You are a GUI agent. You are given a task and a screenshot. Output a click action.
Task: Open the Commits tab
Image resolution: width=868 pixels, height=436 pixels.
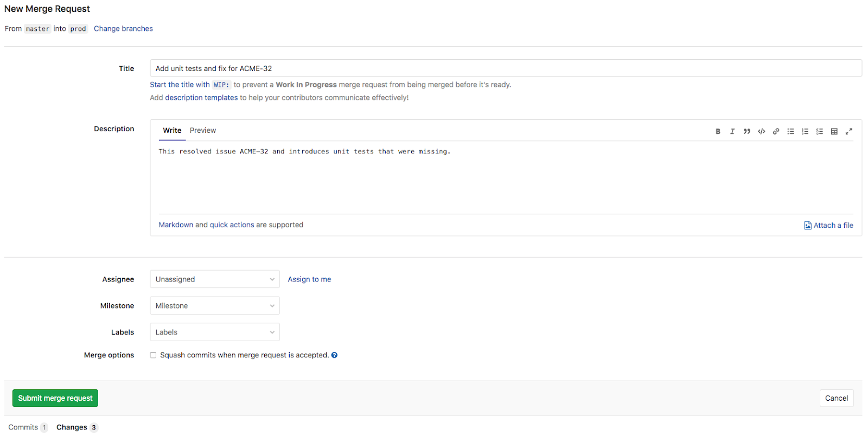28,427
